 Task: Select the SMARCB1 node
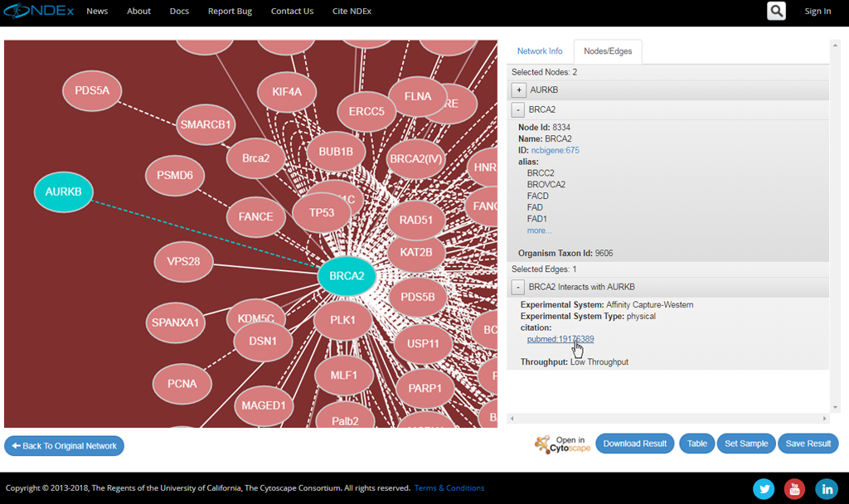pyautogui.click(x=206, y=124)
